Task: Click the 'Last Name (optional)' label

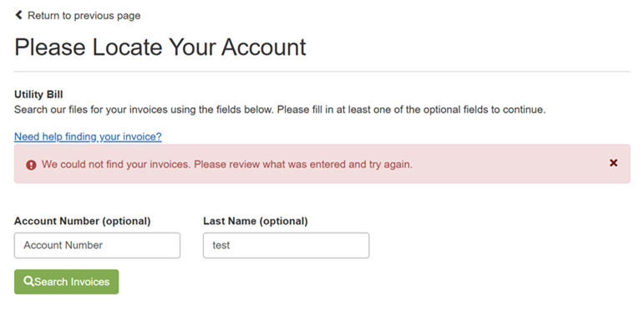Action: [256, 221]
